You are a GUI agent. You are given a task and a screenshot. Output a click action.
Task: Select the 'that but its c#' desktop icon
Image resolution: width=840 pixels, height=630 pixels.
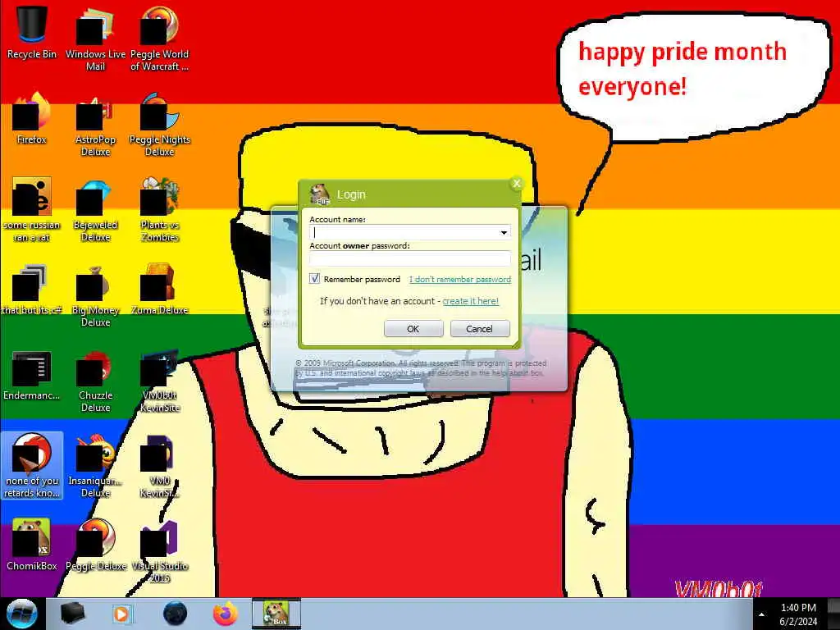32,290
